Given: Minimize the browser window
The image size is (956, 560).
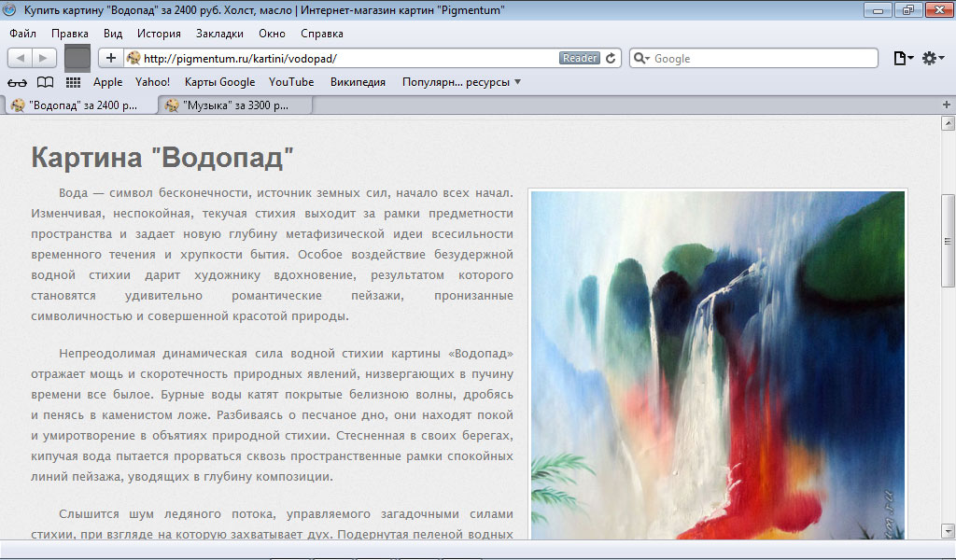Looking at the screenshot, I should click(x=878, y=9).
